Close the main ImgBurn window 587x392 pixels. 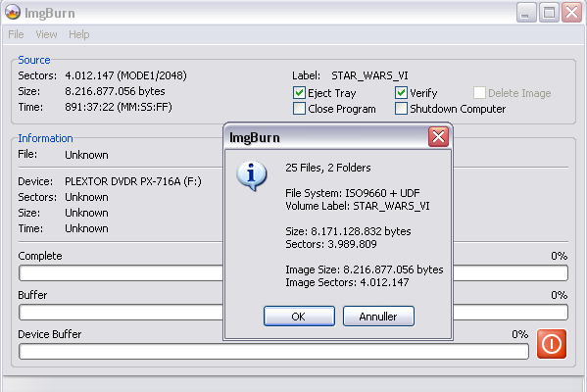tap(571, 13)
